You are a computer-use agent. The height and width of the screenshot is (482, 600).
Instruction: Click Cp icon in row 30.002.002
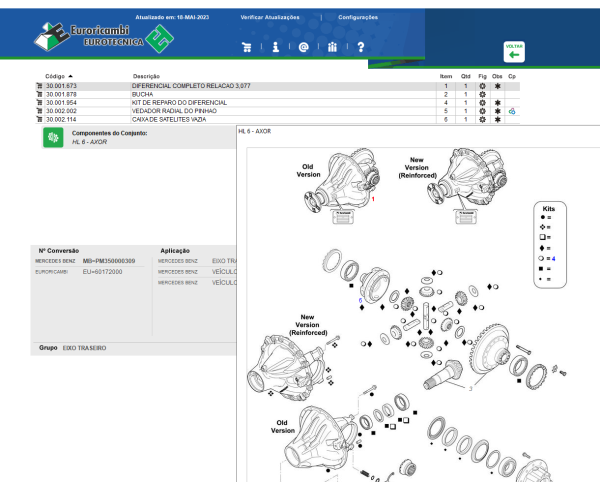[512, 111]
